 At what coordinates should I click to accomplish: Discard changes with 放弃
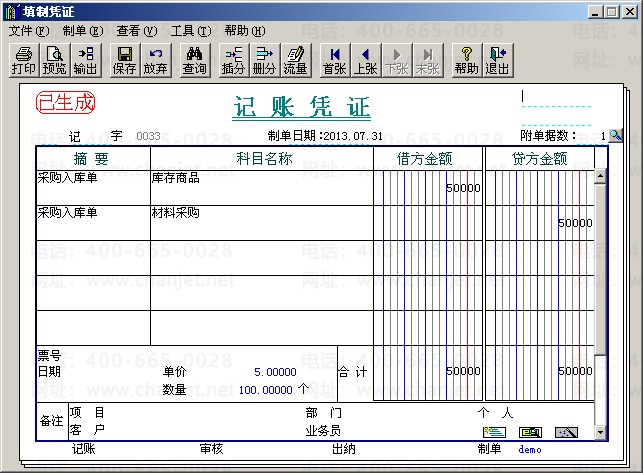[x=155, y=60]
